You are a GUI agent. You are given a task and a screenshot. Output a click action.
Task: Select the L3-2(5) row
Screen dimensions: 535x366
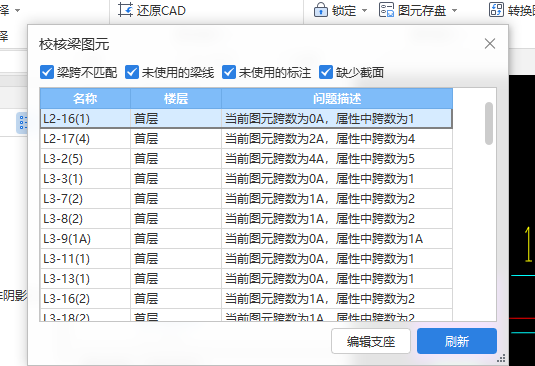246,159
